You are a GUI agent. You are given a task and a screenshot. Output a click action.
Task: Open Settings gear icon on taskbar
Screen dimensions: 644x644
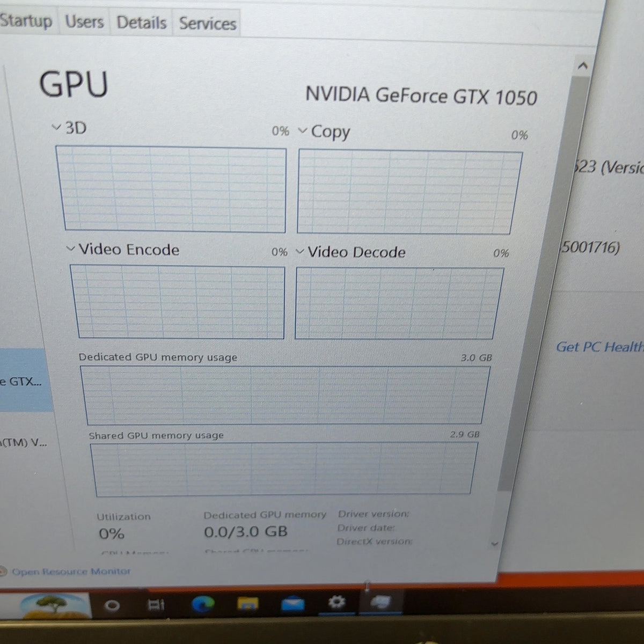(x=336, y=602)
